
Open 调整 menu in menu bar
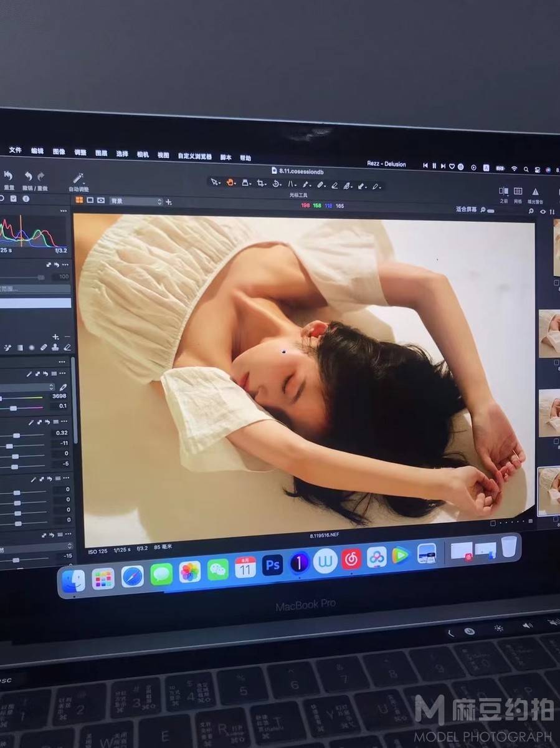(80, 152)
